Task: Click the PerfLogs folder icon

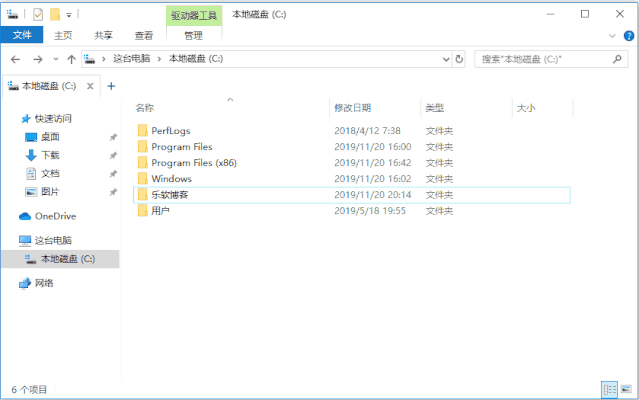Action: [143, 130]
